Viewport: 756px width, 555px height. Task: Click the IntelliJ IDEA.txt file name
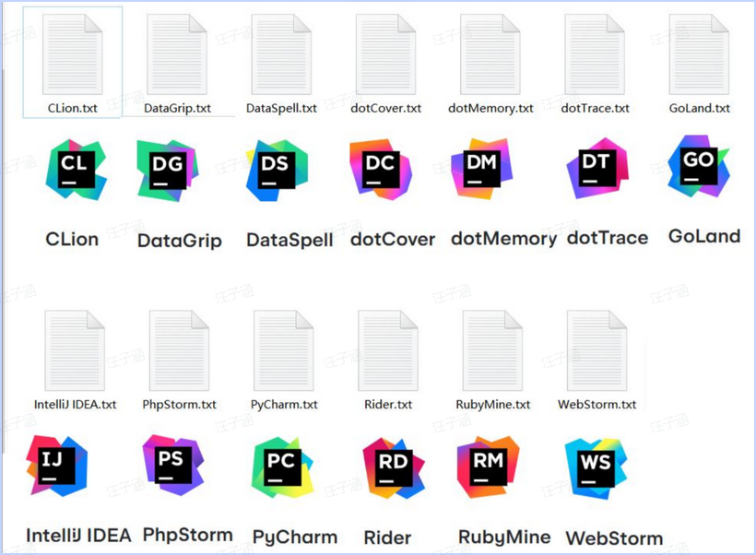[76, 404]
